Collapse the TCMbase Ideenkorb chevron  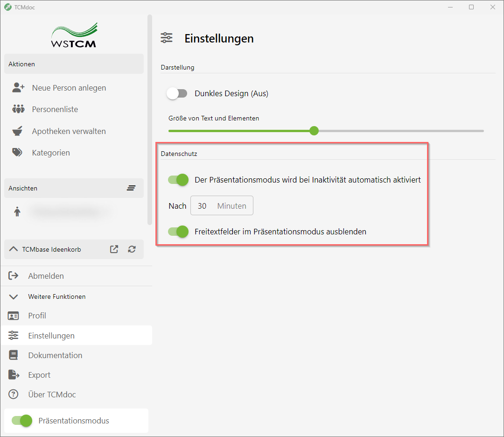point(14,249)
